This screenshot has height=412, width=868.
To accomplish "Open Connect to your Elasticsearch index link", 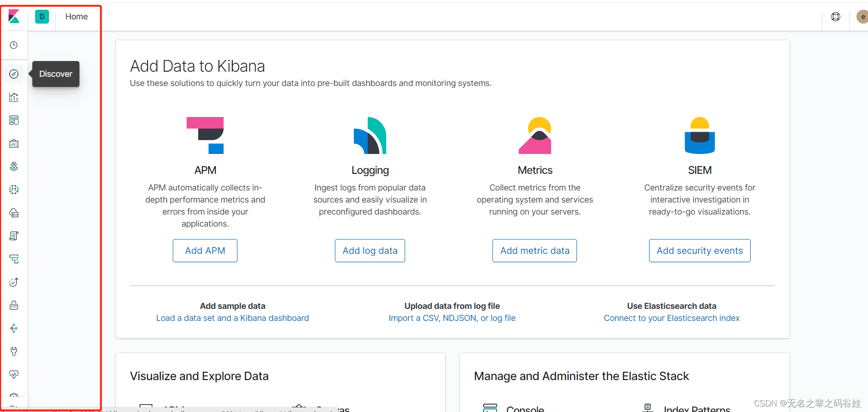I will pos(672,318).
